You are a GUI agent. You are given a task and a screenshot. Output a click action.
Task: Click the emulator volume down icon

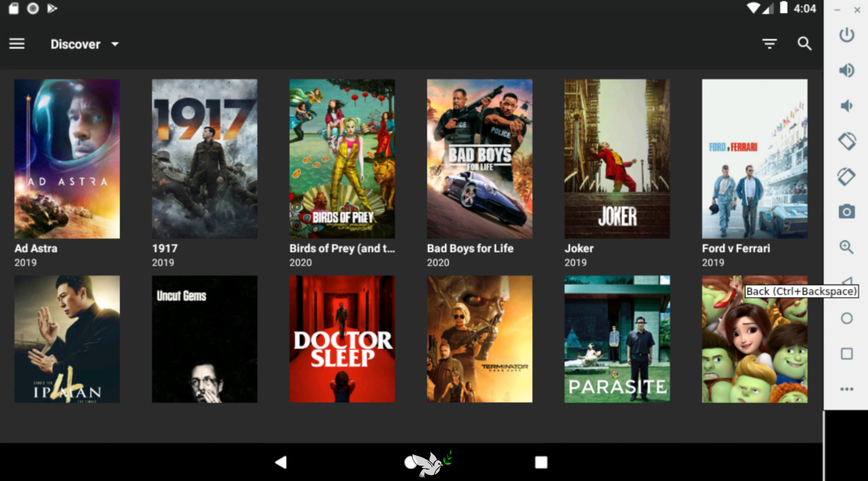pyautogui.click(x=846, y=105)
